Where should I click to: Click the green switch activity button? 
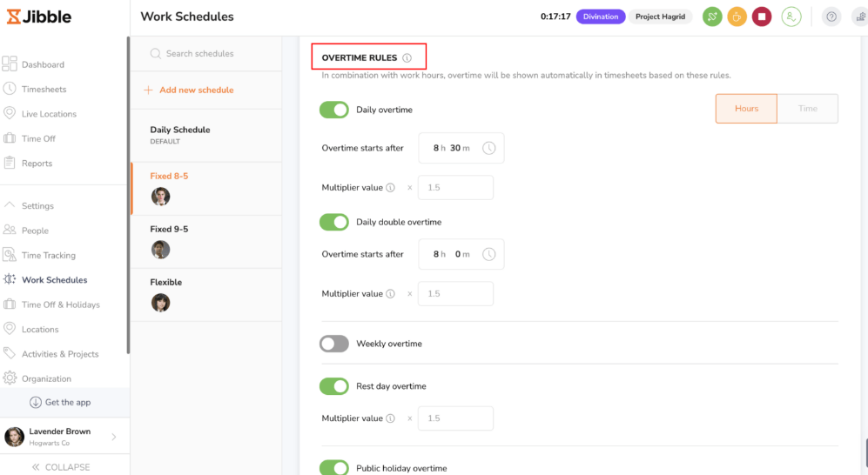click(x=712, y=17)
